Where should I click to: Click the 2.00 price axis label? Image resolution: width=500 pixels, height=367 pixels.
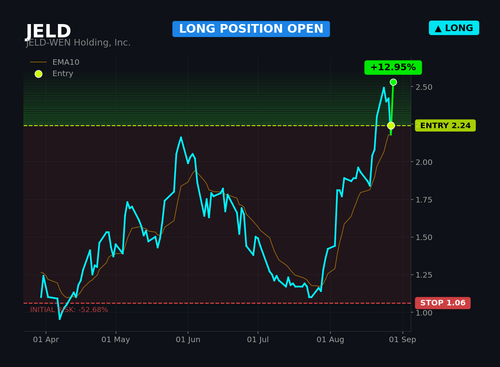point(424,162)
